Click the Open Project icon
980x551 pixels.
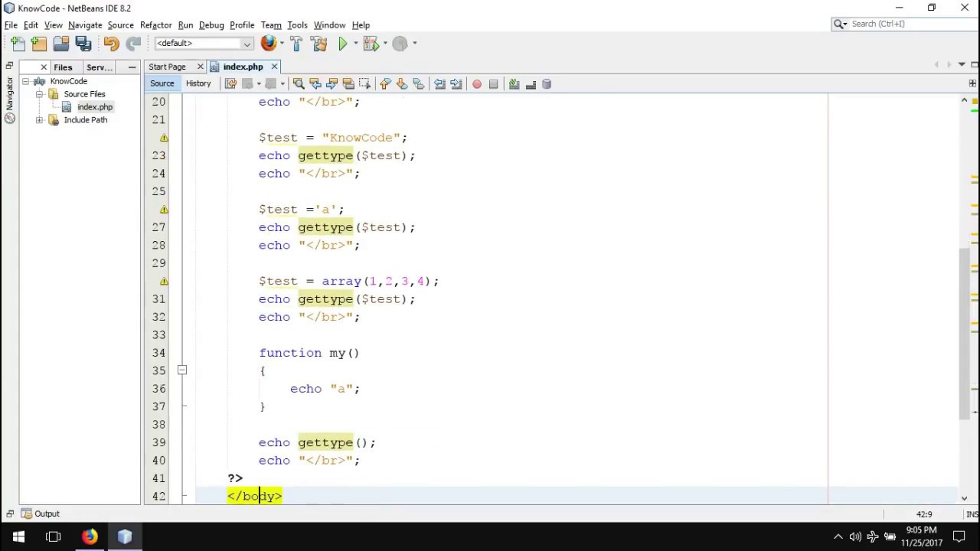pos(61,44)
